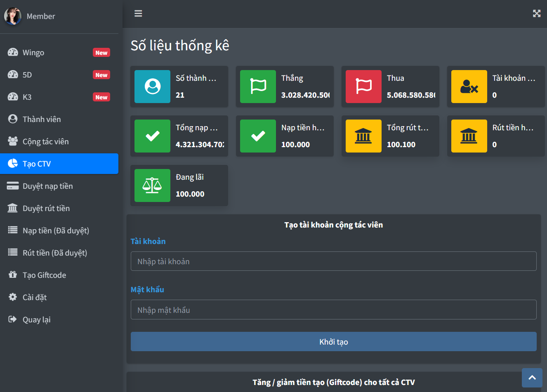Open Duyệt nạp tiền in sidebar
547x392 pixels.
[47, 186]
